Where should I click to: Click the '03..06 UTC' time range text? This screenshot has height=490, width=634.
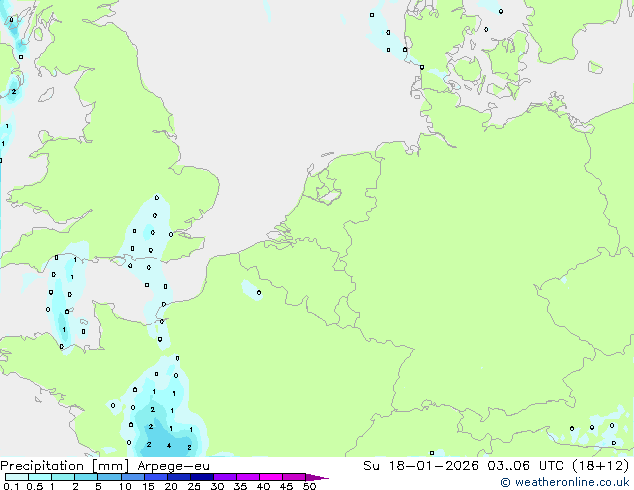tap(525, 465)
